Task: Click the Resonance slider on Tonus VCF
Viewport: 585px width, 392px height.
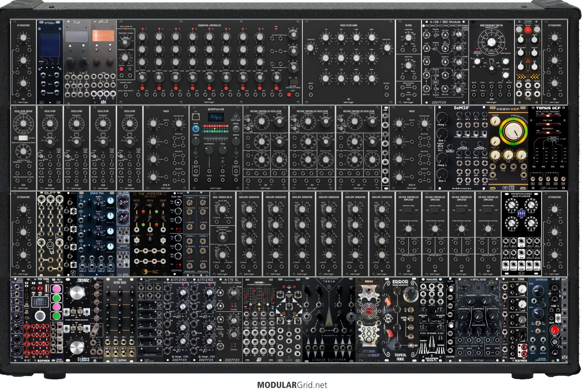Action: tap(548, 133)
